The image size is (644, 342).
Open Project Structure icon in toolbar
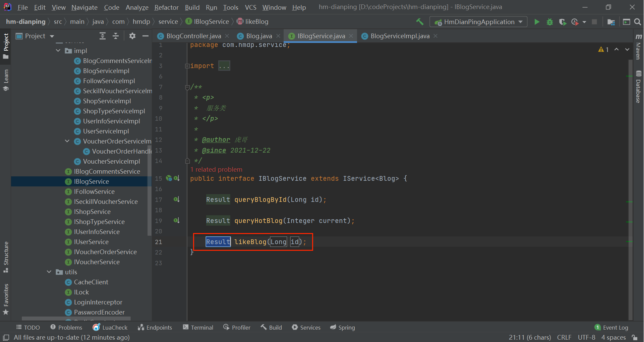(611, 22)
